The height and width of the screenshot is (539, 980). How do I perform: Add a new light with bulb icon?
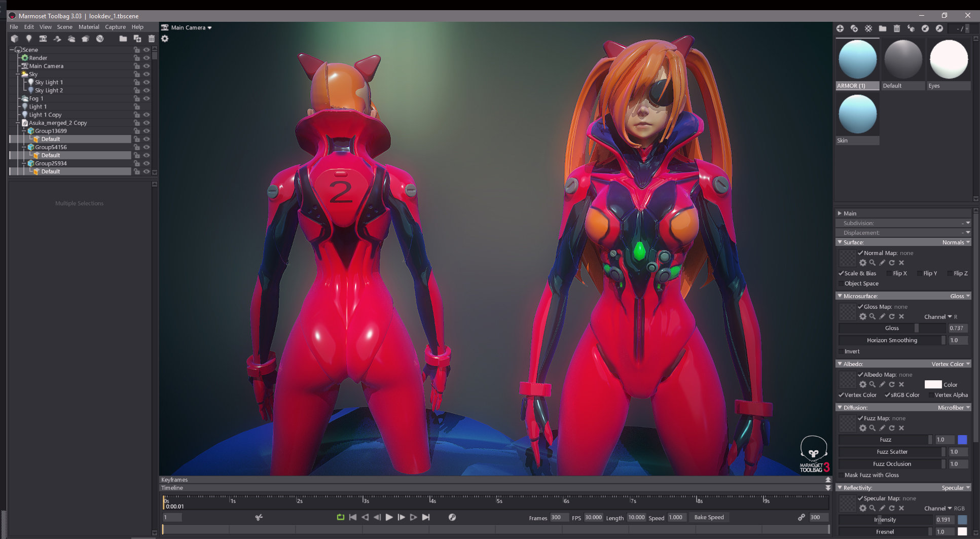pos(29,39)
